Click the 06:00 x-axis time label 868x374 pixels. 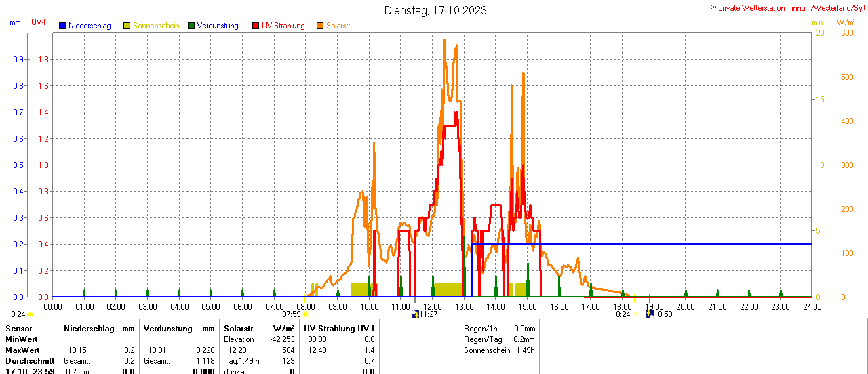click(243, 307)
